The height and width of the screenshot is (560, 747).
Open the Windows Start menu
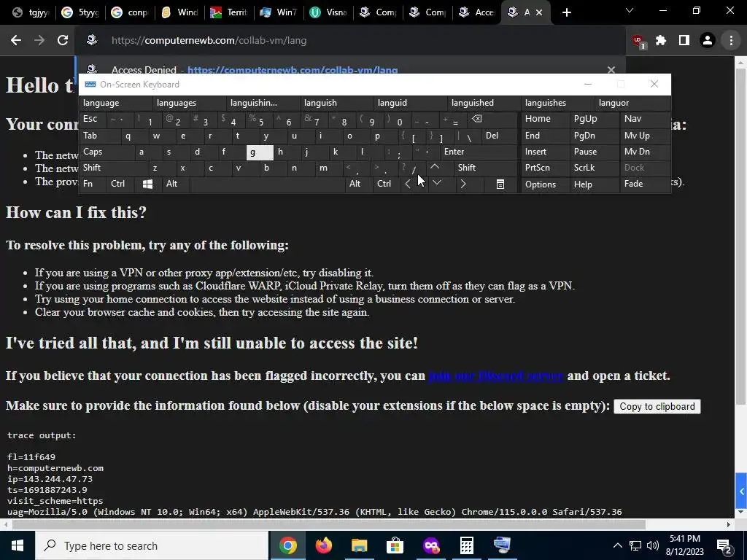click(18, 545)
